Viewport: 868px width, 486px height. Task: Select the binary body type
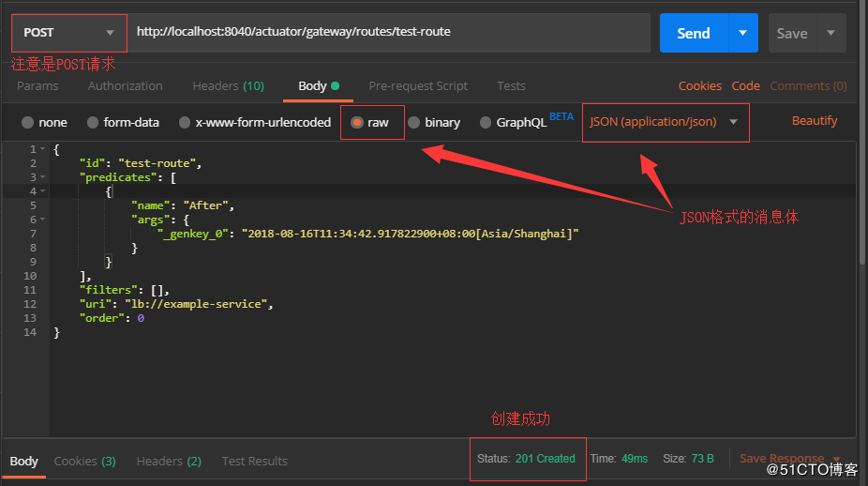coord(434,123)
